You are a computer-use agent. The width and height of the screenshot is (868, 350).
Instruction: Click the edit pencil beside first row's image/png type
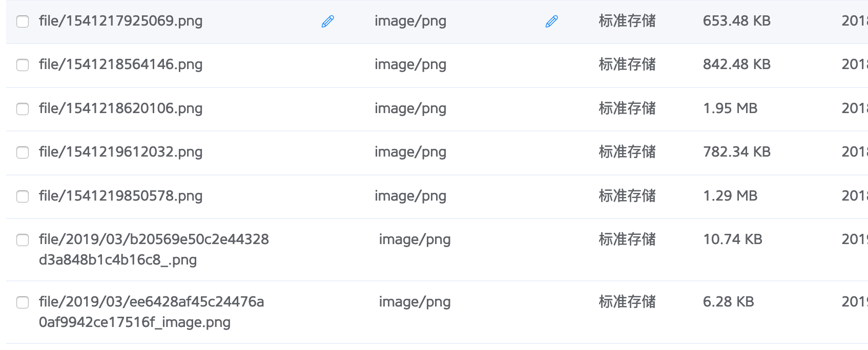[x=551, y=21]
